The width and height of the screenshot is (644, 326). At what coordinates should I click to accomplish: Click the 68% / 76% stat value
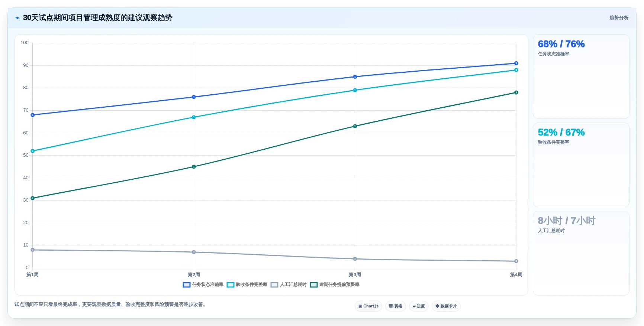(561, 44)
